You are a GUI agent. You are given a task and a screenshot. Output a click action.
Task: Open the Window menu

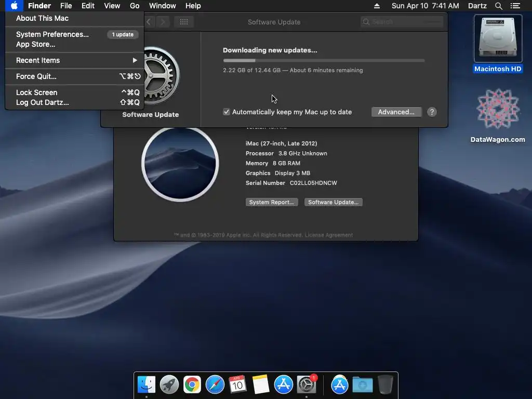pyautogui.click(x=163, y=6)
